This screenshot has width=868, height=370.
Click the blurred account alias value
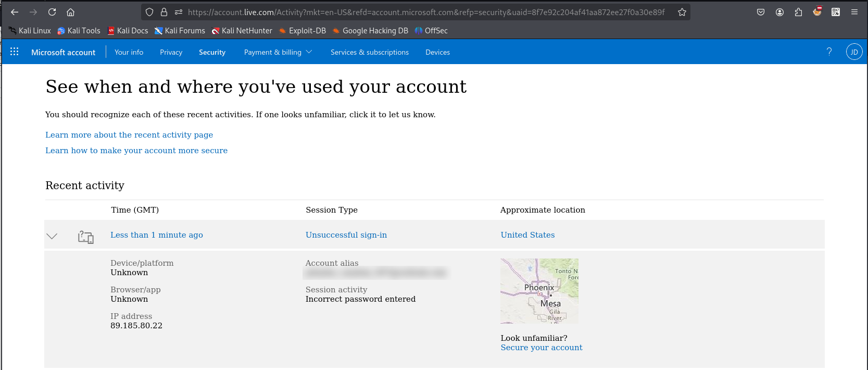pos(376,273)
